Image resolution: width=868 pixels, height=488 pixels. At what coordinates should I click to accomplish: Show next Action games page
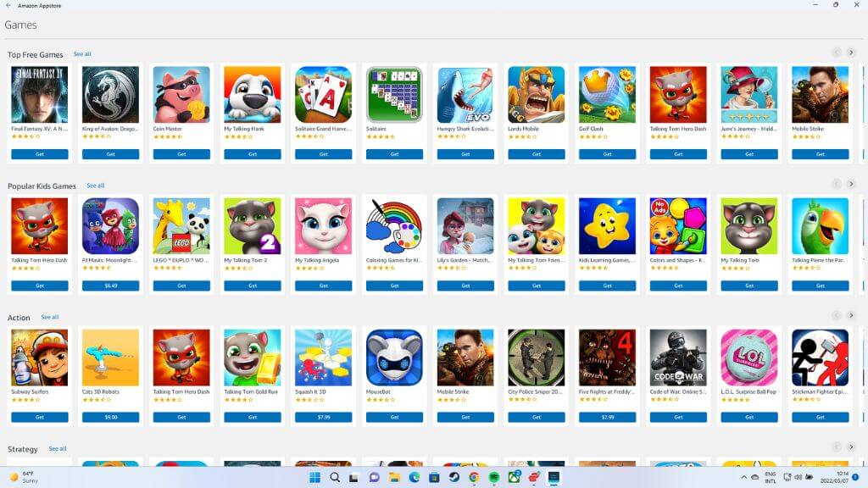click(851, 315)
